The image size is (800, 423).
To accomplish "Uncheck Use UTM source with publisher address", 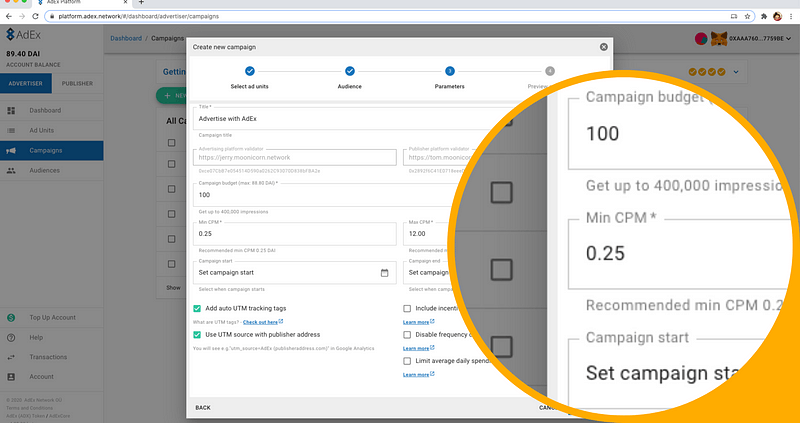I will tap(197, 335).
